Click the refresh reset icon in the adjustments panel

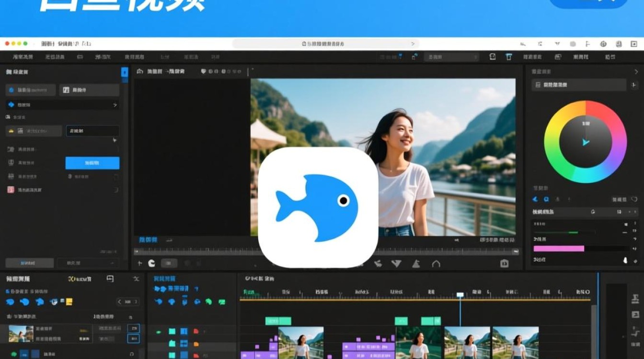pyautogui.click(x=593, y=211)
